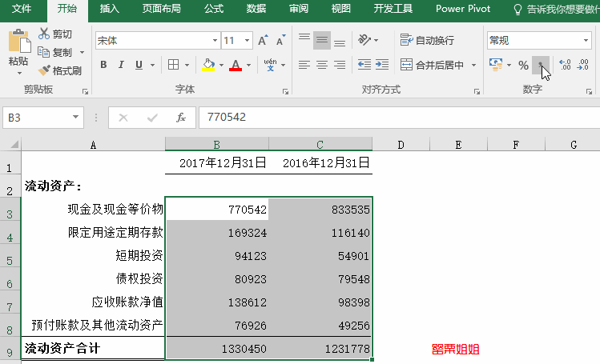
Task: Increase font size with large A icon
Action: pyautogui.click(x=263, y=41)
